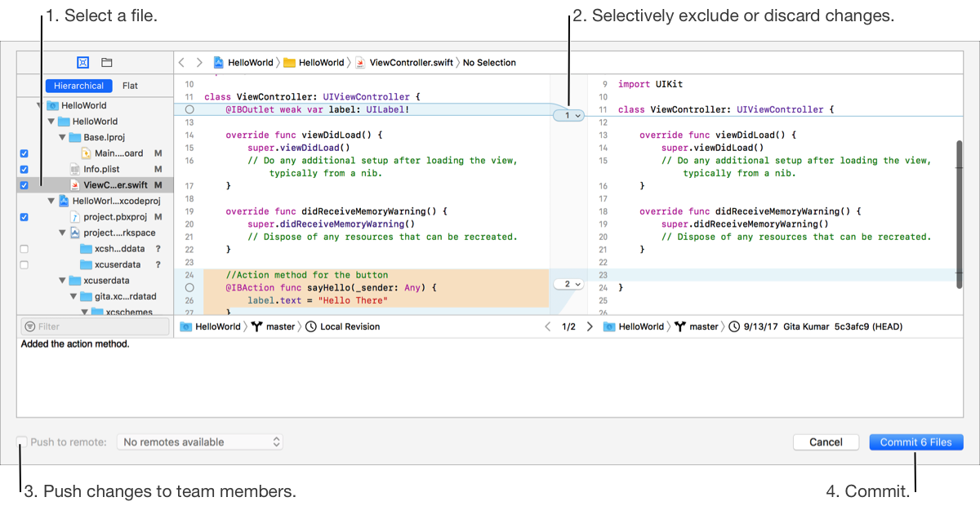Click the Cancel button
Screen dimensions: 980x506
coord(826,442)
